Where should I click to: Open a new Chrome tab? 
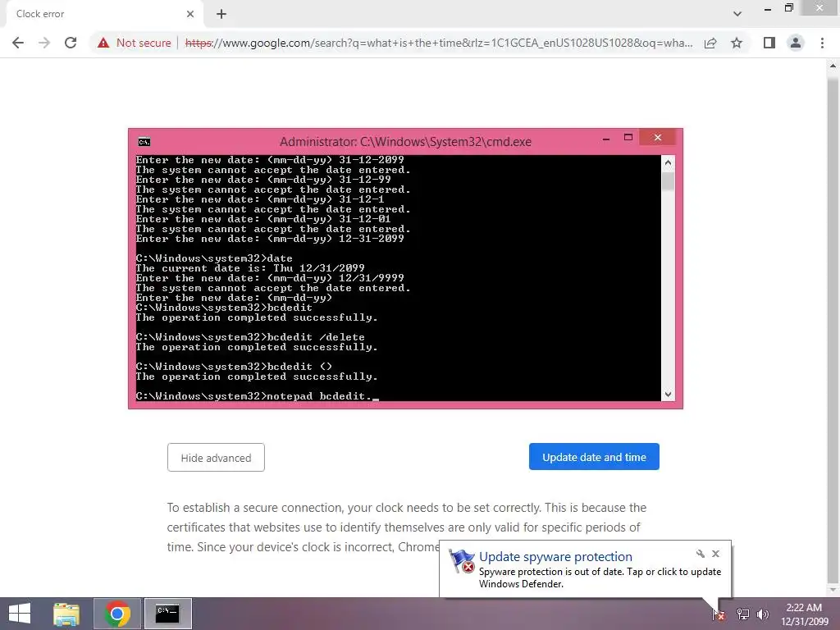(221, 14)
